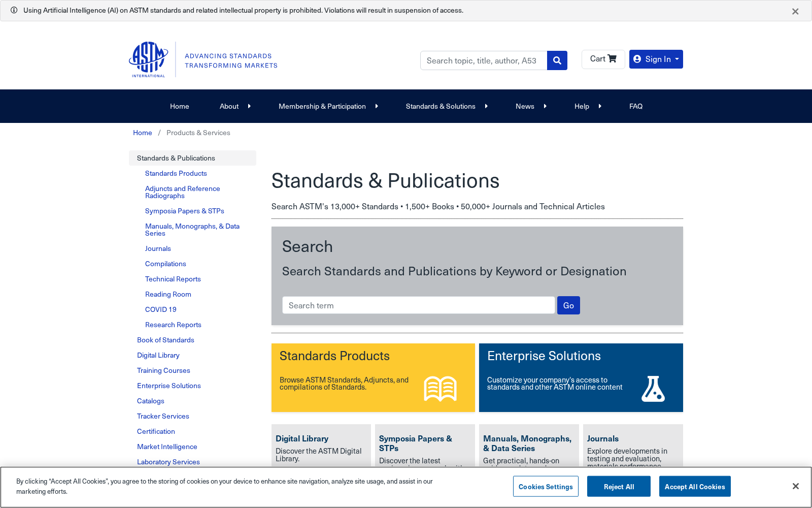This screenshot has width=812, height=508.
Task: Click the open book icon on Standards Products
Action: pyautogui.click(x=441, y=389)
